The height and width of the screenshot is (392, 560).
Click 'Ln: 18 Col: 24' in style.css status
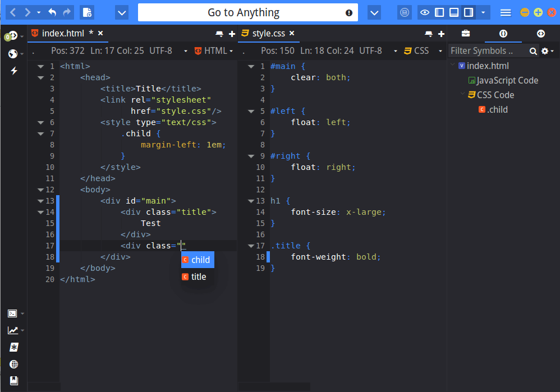pyautogui.click(x=327, y=50)
